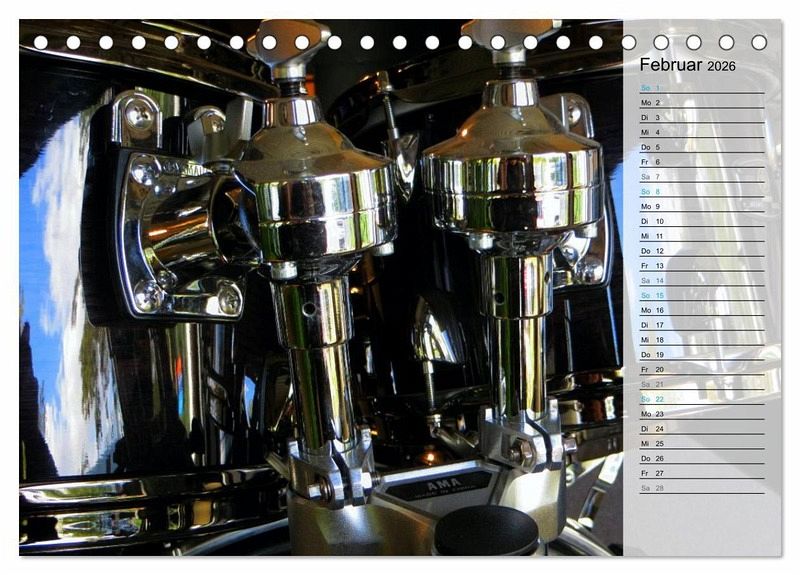Choose Mi 11 in the calendar
Viewport: 800px width, 575px height.
(x=651, y=236)
